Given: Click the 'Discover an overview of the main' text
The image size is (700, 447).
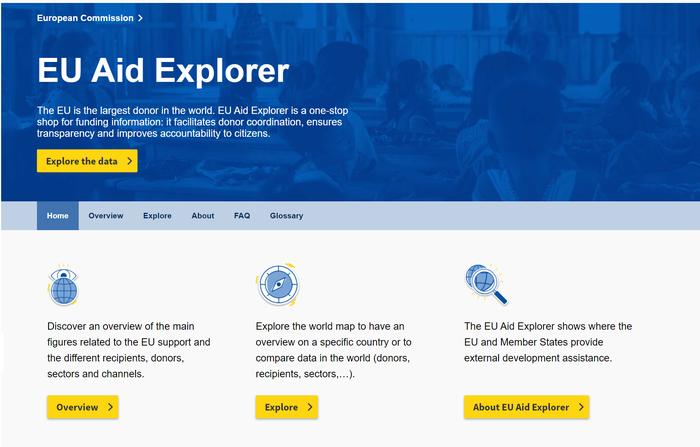Looking at the screenshot, I should tap(129, 350).
